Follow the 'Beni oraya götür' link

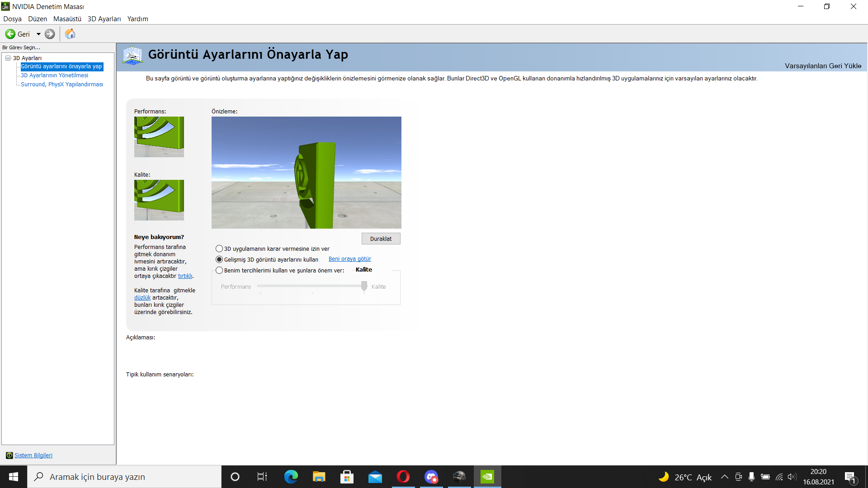(x=349, y=259)
